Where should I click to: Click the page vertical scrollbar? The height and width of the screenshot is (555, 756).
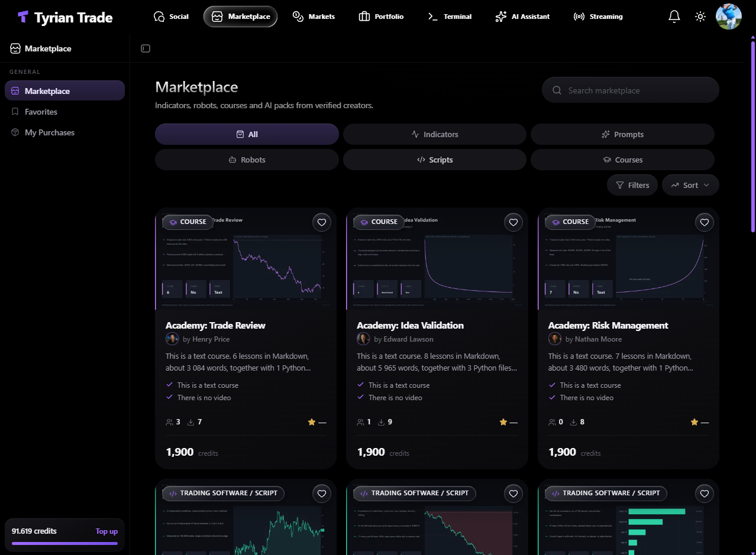pos(752,136)
